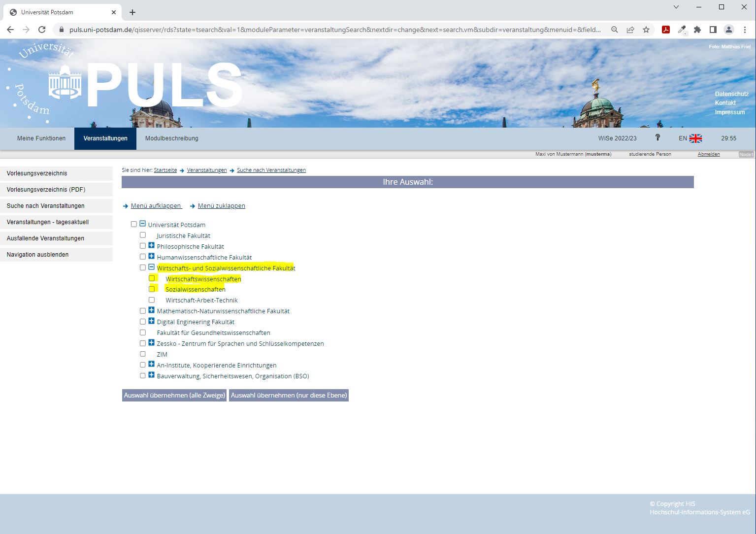Image resolution: width=756 pixels, height=534 pixels.
Task: Open Veranstaltungen - tagesaktuell sidebar entry
Action: click(x=56, y=222)
